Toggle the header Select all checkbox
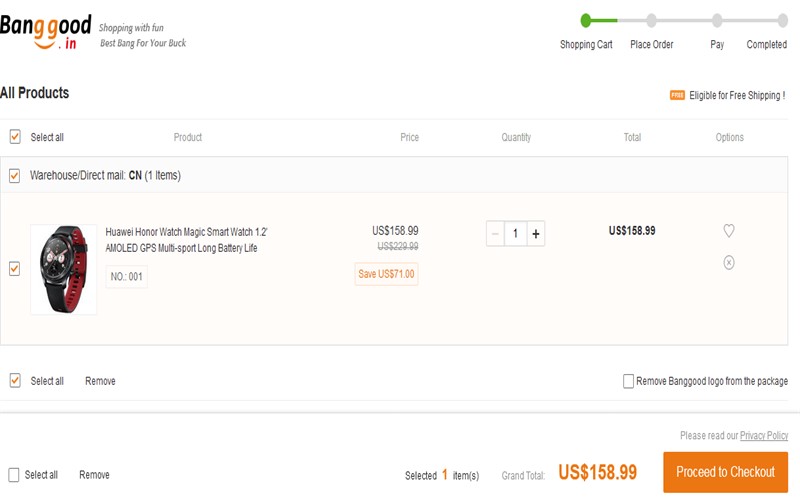The width and height of the screenshot is (800, 500). tap(15, 137)
